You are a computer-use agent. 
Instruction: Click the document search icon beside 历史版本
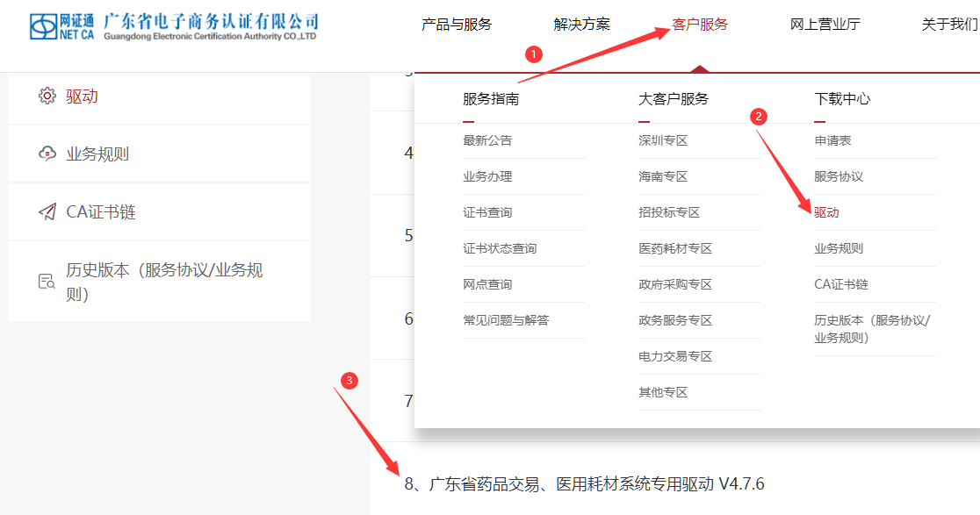(x=47, y=282)
